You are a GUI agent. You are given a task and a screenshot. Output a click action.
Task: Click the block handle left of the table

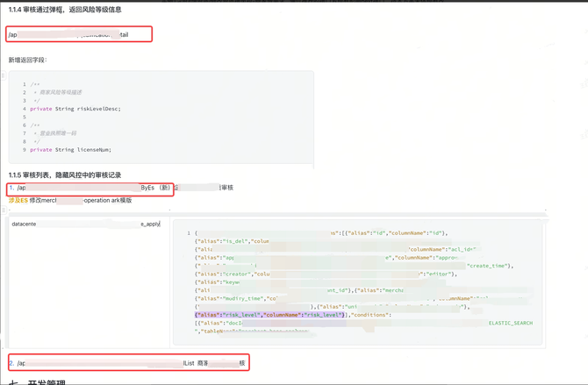pos(4,210)
